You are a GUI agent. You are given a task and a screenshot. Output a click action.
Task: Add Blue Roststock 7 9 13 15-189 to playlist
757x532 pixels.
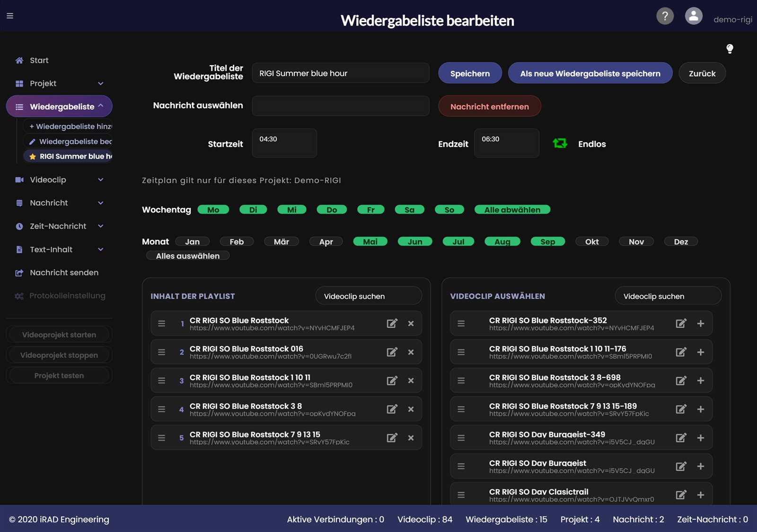click(x=701, y=409)
